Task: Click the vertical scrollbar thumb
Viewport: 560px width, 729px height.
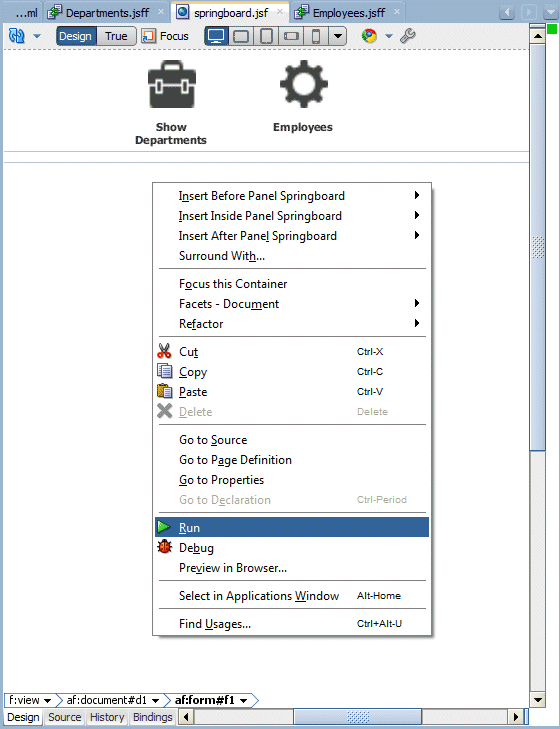Action: click(x=538, y=246)
